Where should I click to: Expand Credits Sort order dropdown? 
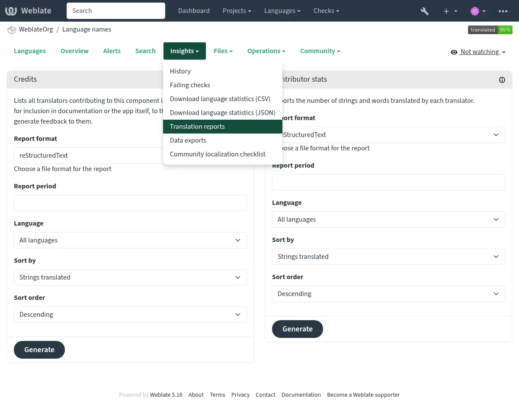coord(130,315)
